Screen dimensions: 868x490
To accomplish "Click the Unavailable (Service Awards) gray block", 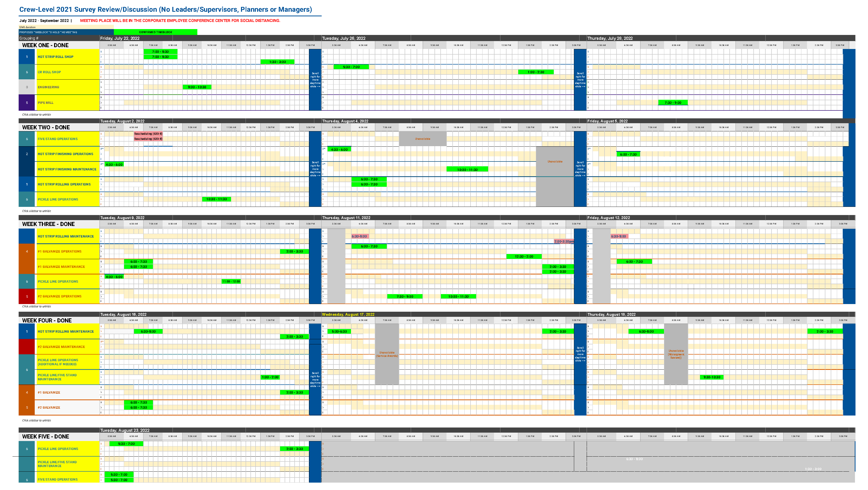I will click(x=387, y=354).
